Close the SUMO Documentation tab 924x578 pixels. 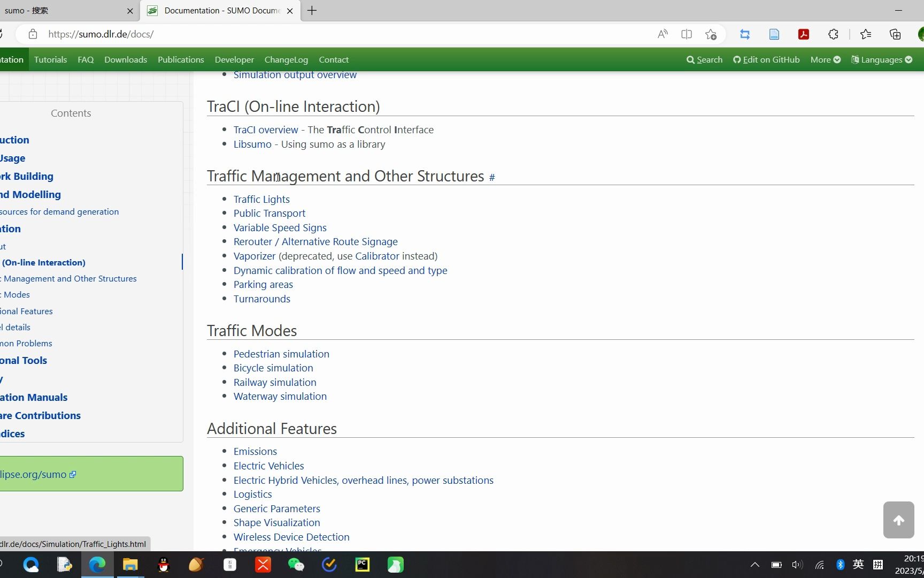click(290, 11)
